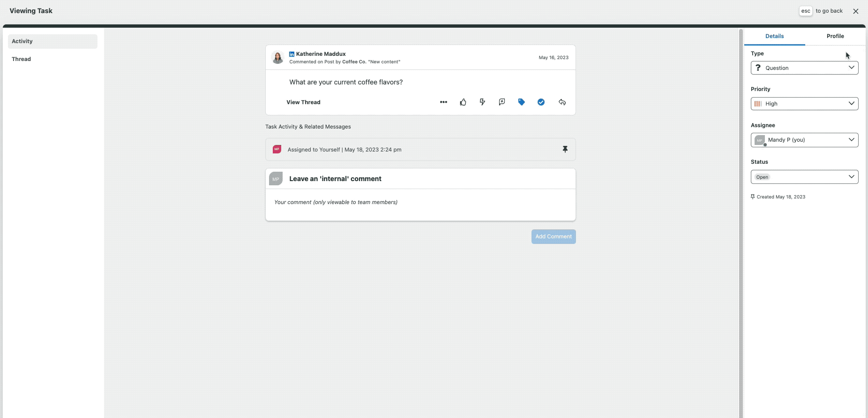
Task: Click MP avatar in internal comment box
Action: point(276,179)
